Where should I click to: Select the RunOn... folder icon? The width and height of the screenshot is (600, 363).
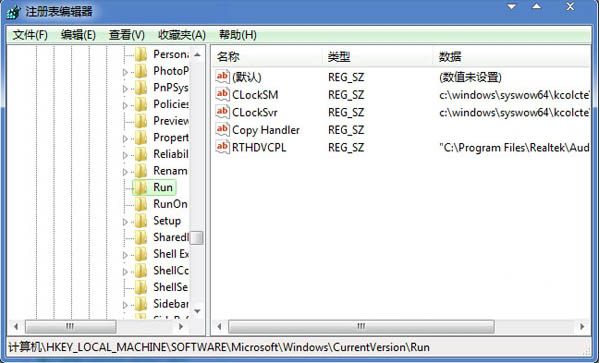141,204
